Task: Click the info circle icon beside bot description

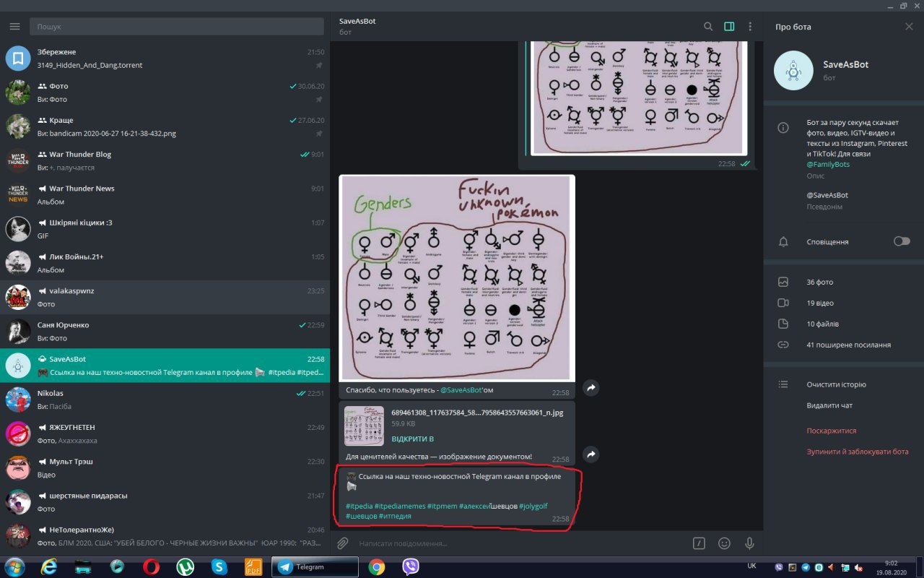Action: pos(783,128)
